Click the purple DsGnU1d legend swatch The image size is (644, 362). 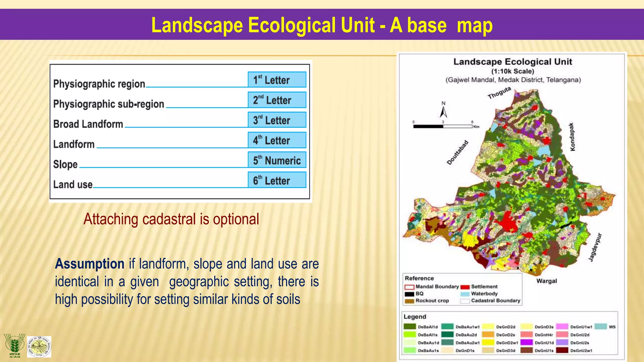pos(526,343)
